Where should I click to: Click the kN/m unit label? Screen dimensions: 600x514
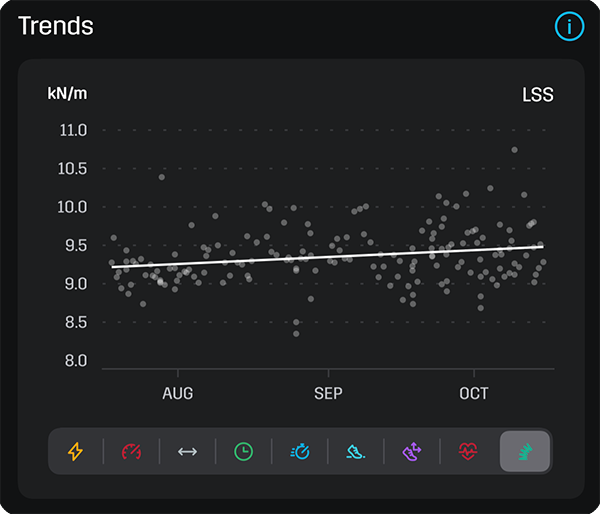(x=67, y=93)
